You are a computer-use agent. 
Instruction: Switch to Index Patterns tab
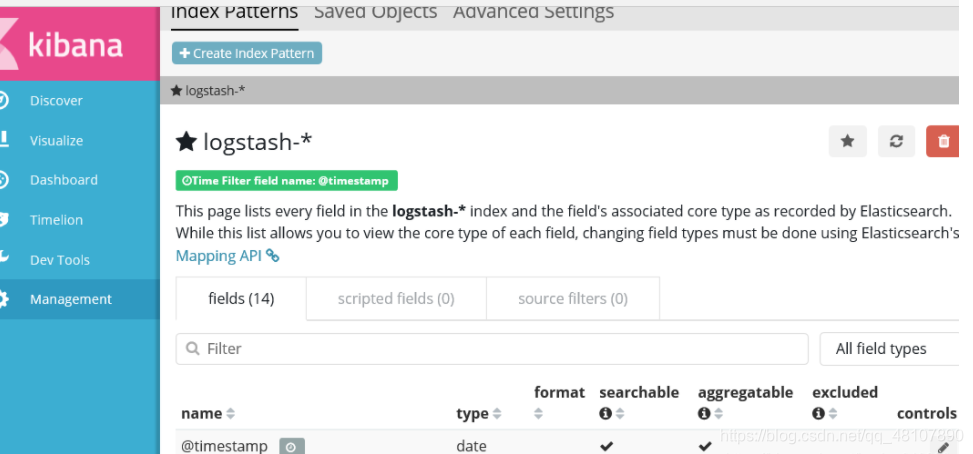[234, 12]
